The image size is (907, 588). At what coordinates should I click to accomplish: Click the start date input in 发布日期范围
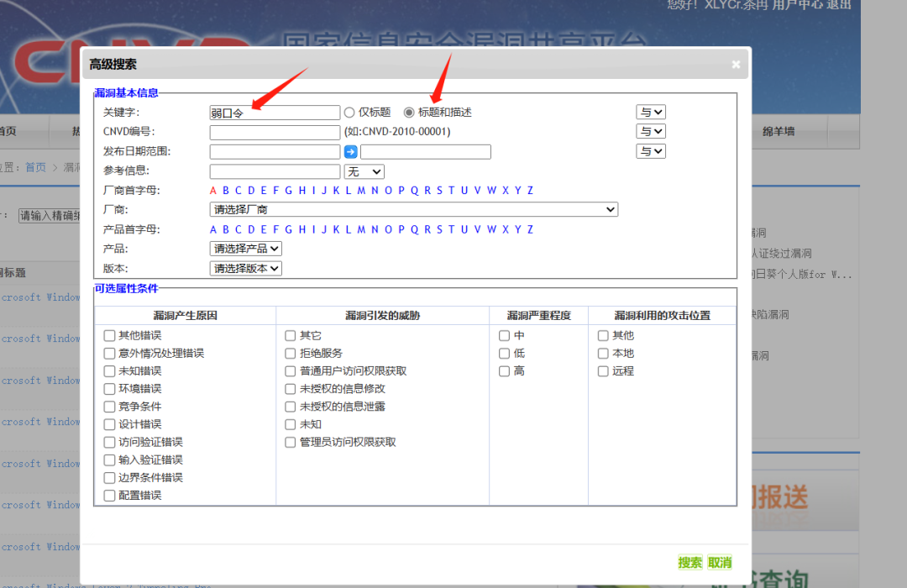point(275,152)
